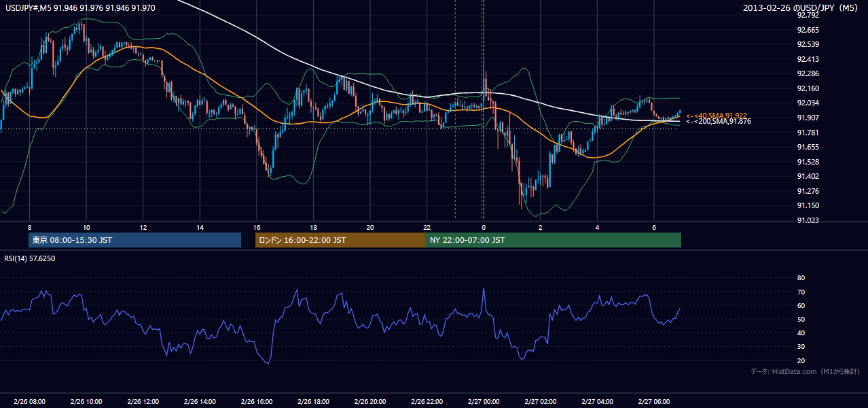Click the 2/27 04:00 date label
Screen dimensions: 868x408
pos(597,402)
